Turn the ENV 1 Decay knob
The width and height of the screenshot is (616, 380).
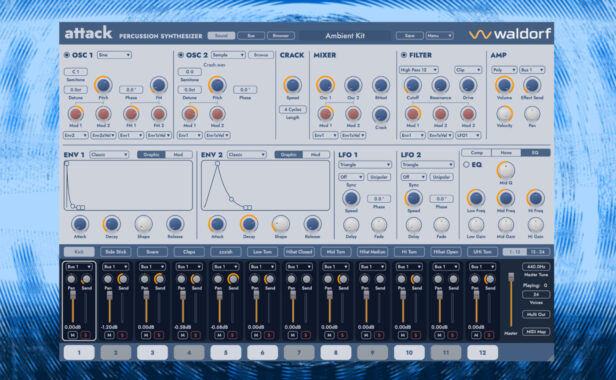(112, 224)
